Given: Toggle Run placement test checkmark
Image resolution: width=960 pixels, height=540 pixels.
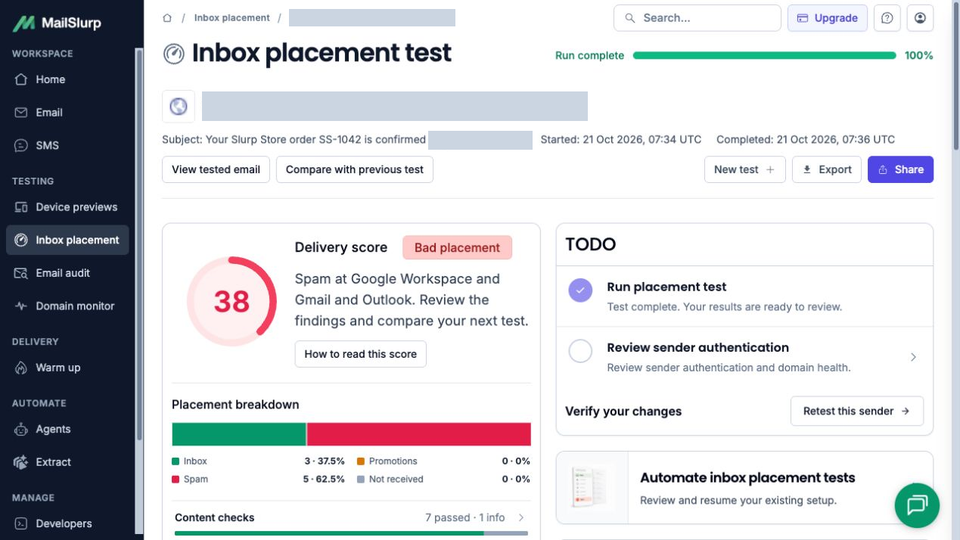Looking at the screenshot, I should click(580, 290).
